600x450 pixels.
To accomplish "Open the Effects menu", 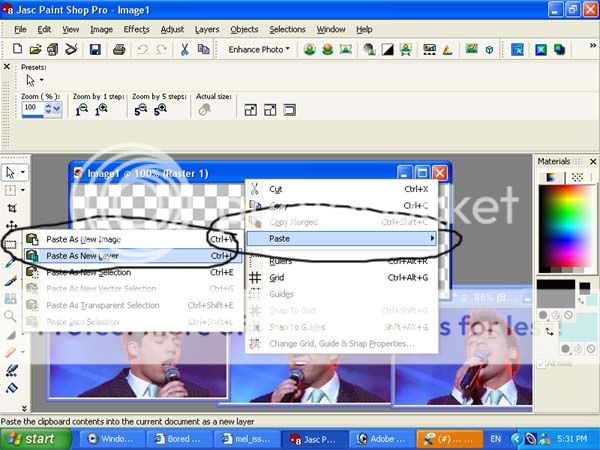I will click(136, 29).
